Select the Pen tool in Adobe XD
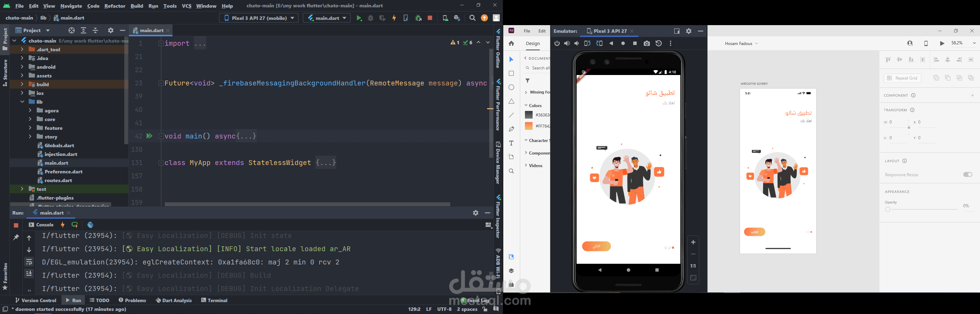Viewport: 980px width, 314px height. tap(511, 129)
